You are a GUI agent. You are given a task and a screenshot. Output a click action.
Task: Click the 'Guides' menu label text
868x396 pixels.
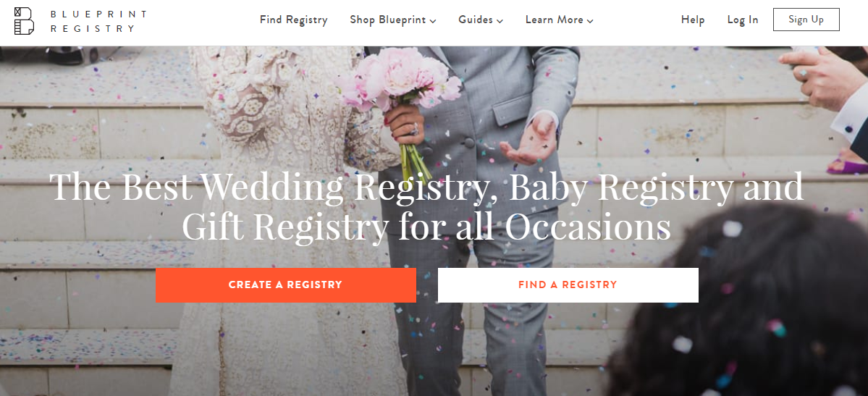tap(476, 20)
